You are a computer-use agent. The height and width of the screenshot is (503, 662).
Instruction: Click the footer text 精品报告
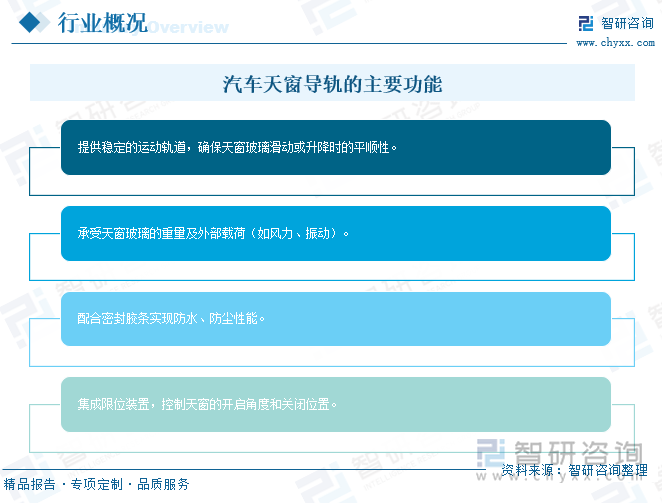pyautogui.click(x=30, y=484)
